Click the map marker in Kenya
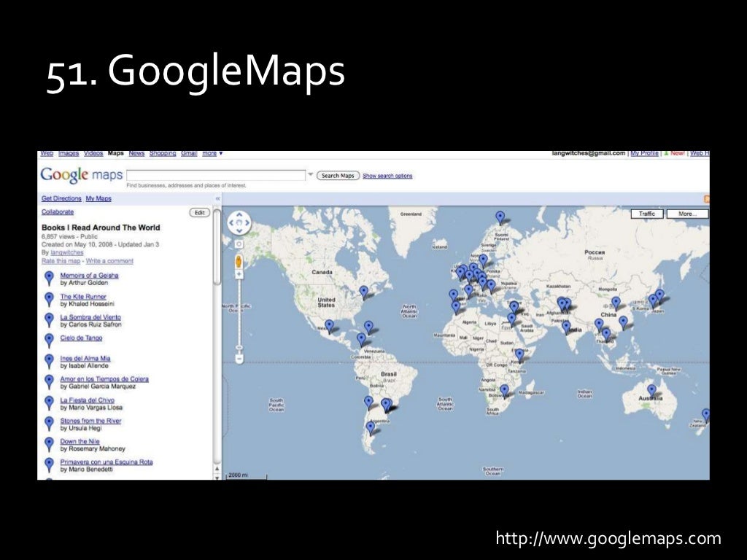Image resolution: width=747 pixels, height=560 pixels. point(519,355)
